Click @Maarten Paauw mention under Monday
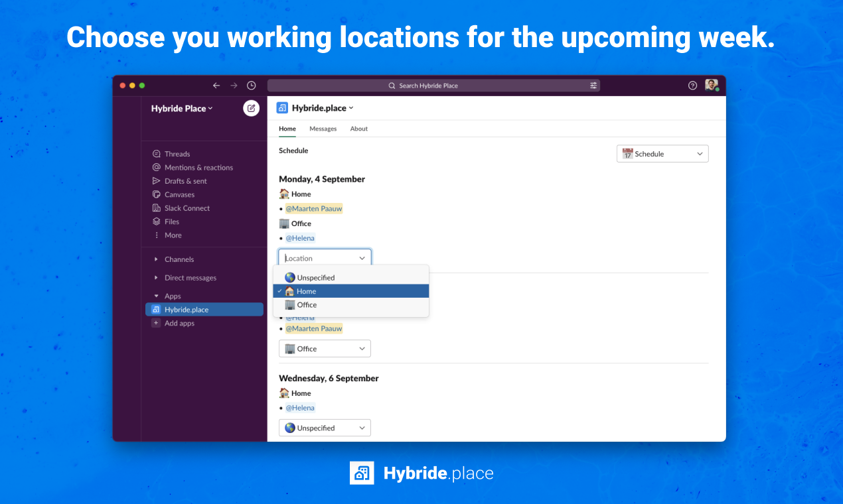843x504 pixels. [x=314, y=209]
